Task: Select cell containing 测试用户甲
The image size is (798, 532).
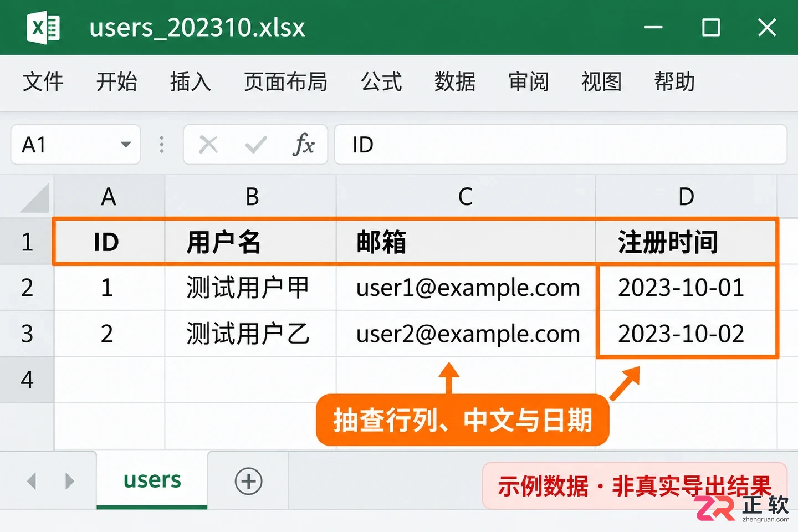Action: tap(250, 288)
